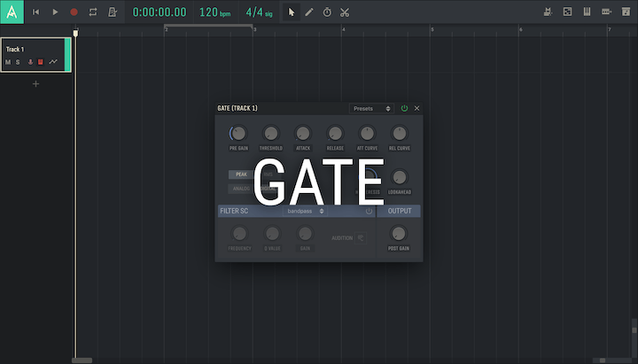Select the pencil draw tool
Screen dimensions: 638x364
coord(309,12)
